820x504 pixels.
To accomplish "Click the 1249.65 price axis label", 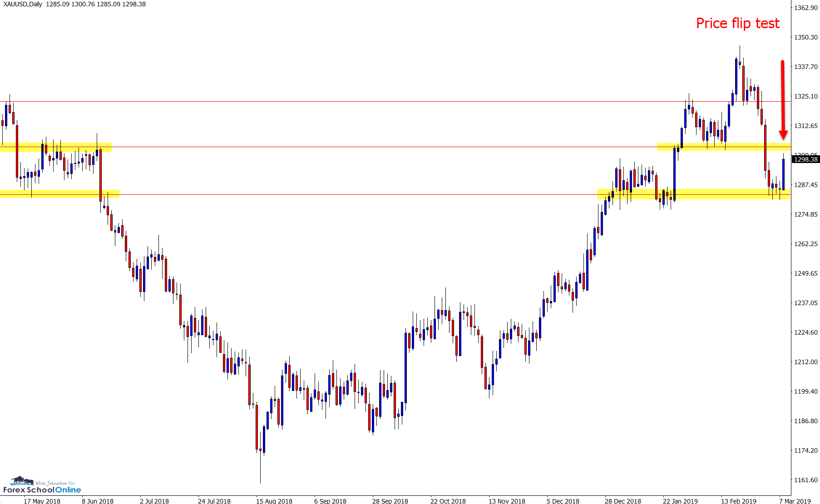I will click(805, 273).
